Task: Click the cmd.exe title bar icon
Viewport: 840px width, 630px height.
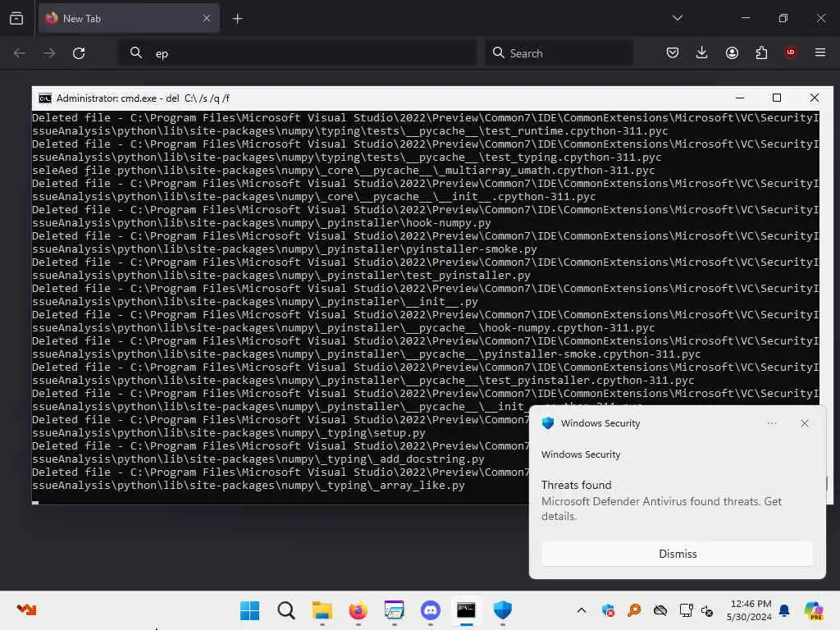Action: click(x=45, y=98)
